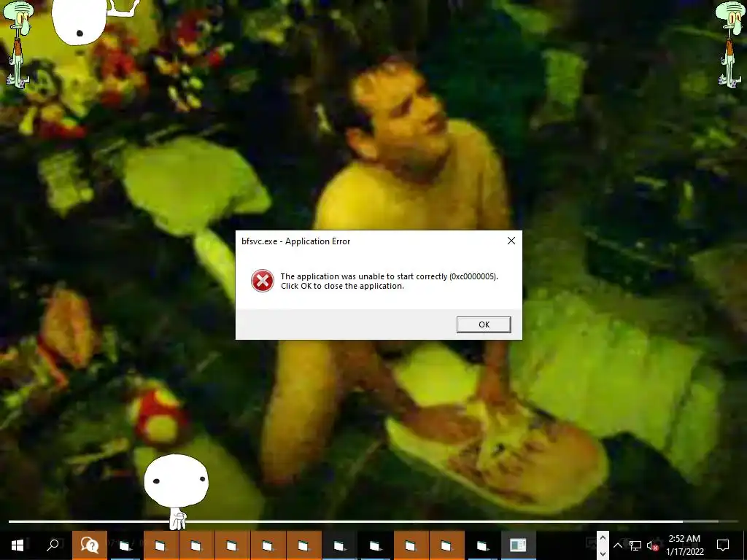Open taskbar Search magnifier
Screen dimensions: 747x560
tap(53, 545)
